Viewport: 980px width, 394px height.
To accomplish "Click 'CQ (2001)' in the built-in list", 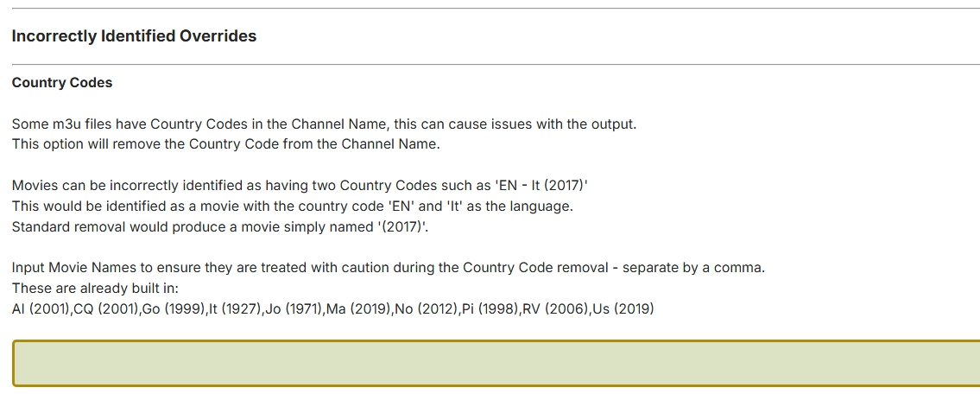I will [x=105, y=308].
